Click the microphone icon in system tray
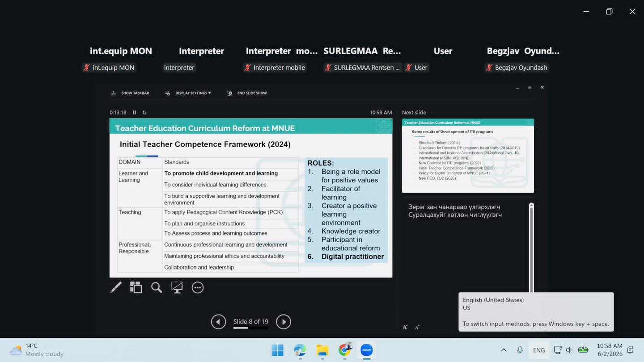 [520, 350]
